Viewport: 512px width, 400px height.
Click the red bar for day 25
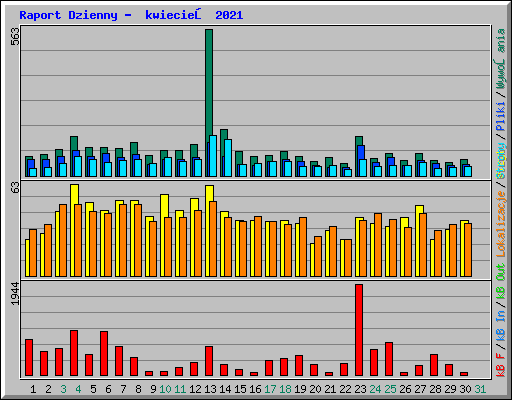(389, 359)
